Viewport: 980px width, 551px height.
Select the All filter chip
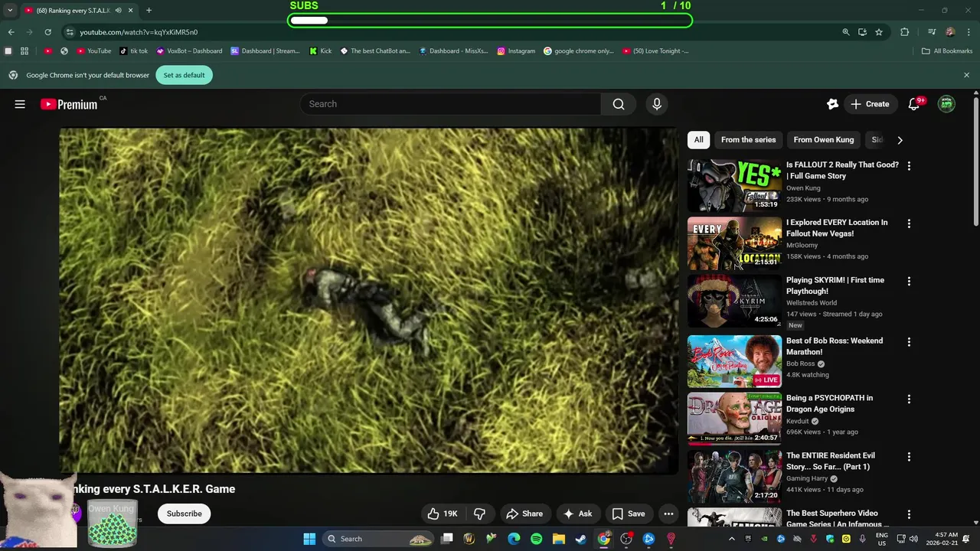(698, 140)
